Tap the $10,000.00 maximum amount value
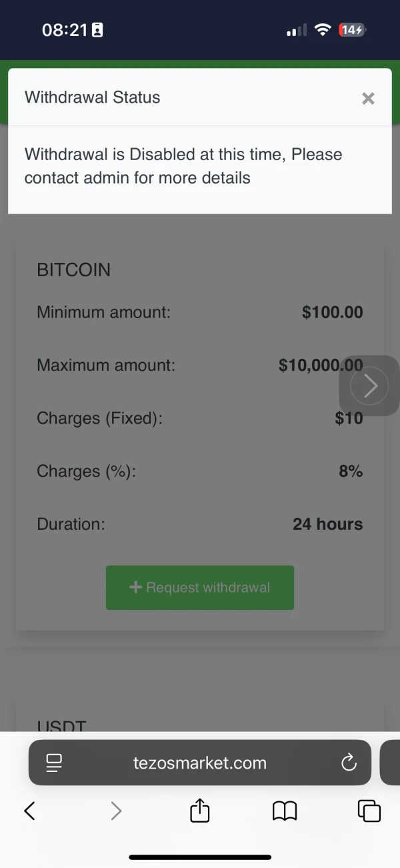The image size is (400, 868). point(321,365)
